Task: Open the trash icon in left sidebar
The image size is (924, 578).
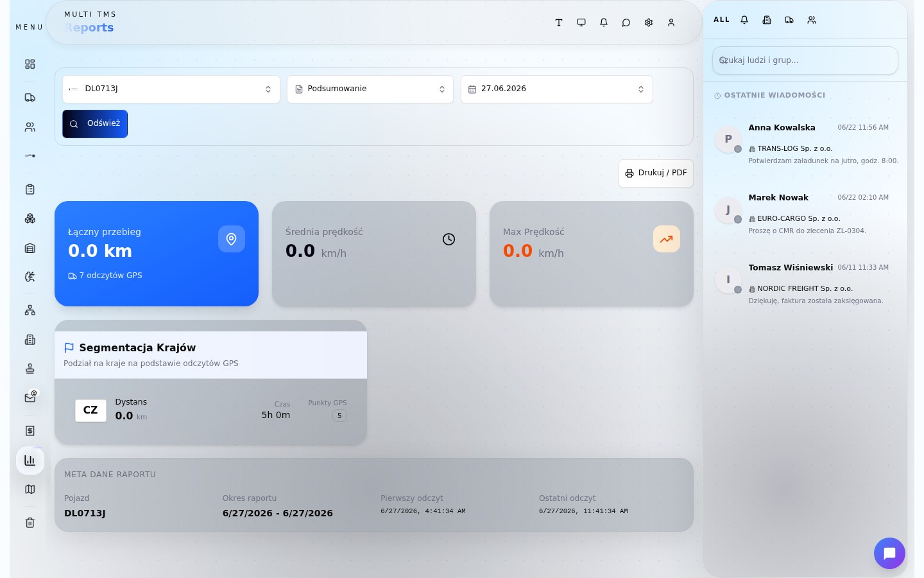Action: [30, 522]
